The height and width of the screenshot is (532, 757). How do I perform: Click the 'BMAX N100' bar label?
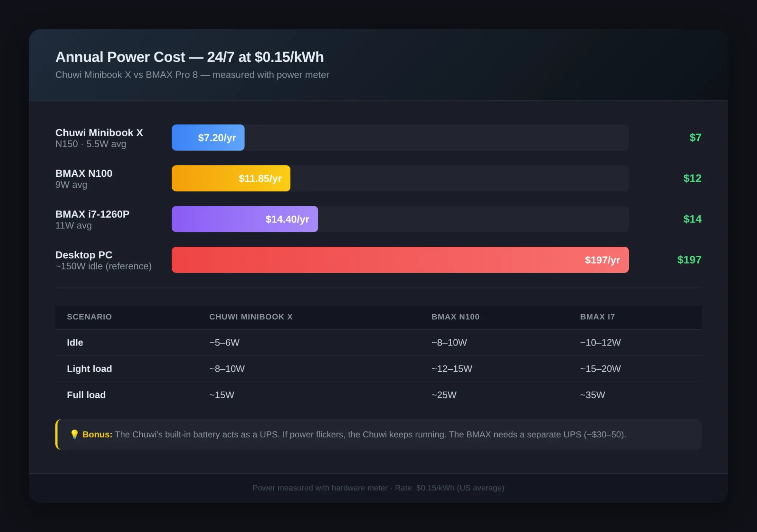click(x=84, y=173)
